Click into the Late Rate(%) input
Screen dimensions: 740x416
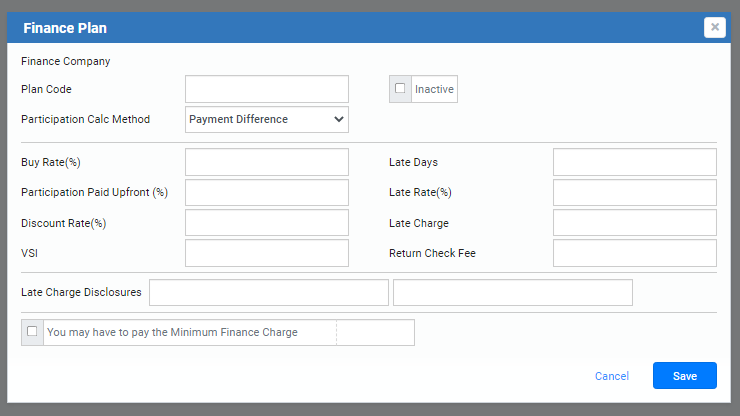coord(635,192)
